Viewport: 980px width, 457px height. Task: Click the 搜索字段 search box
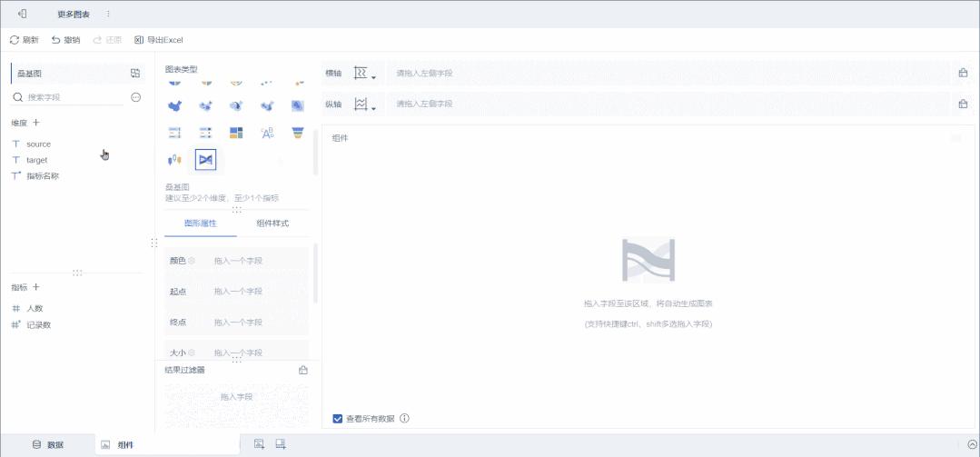pos(67,97)
